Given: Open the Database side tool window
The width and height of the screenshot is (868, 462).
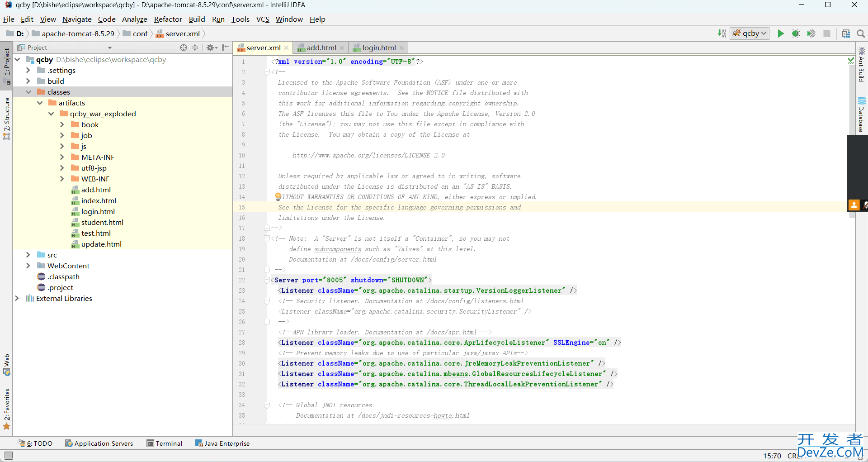Looking at the screenshot, I should pos(862,114).
